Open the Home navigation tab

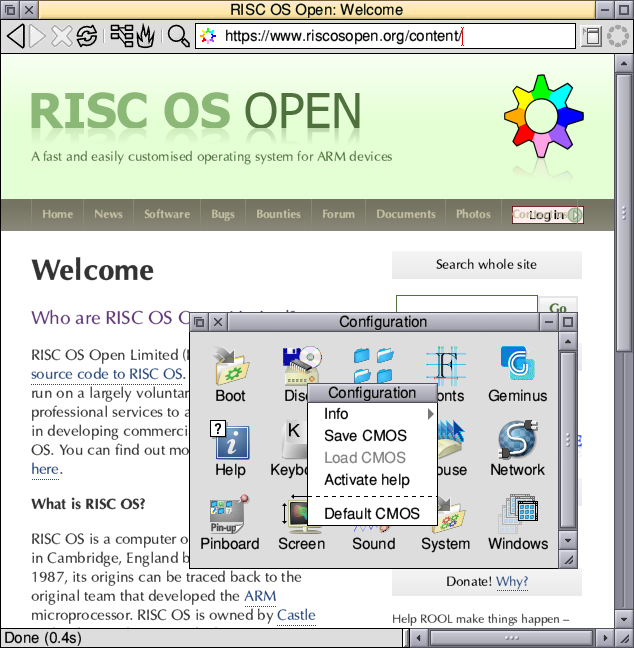pos(57,214)
